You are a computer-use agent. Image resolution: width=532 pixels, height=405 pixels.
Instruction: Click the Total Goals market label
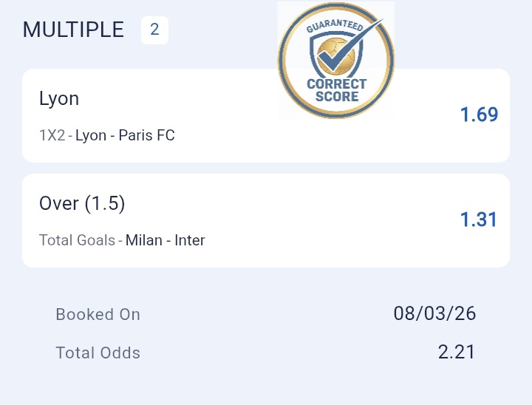77,240
